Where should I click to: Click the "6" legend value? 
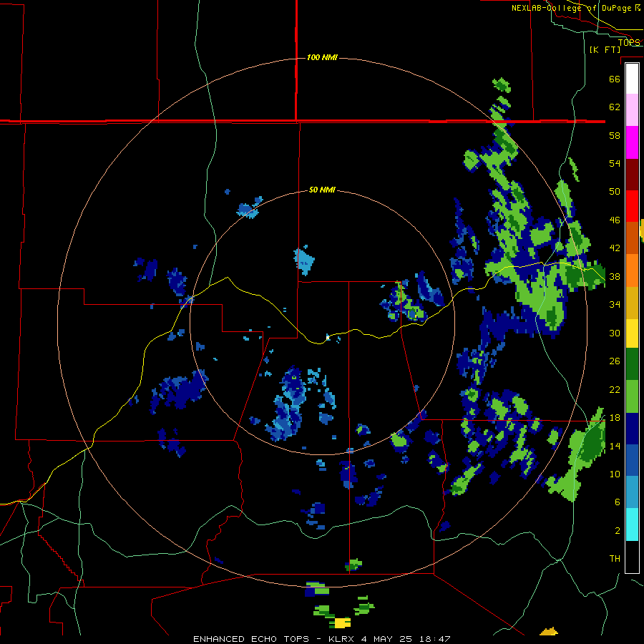tap(618, 502)
